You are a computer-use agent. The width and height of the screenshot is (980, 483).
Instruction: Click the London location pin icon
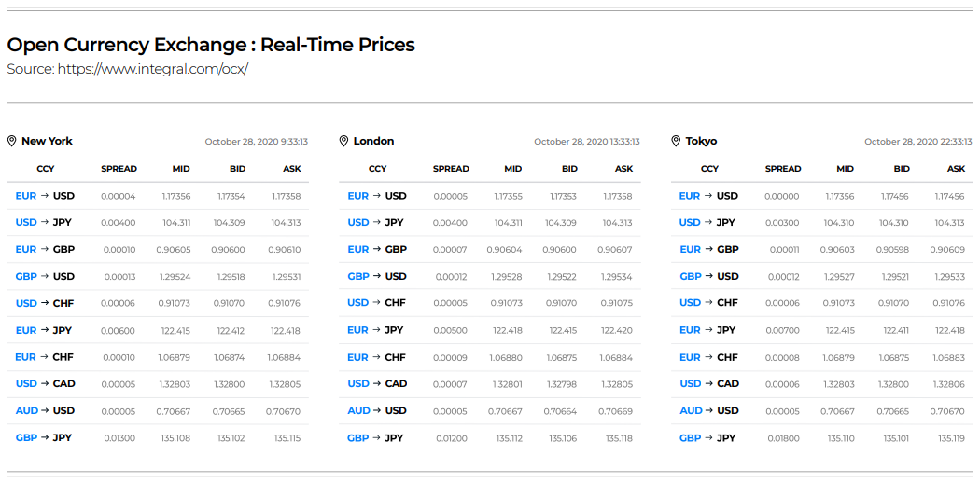click(x=343, y=141)
